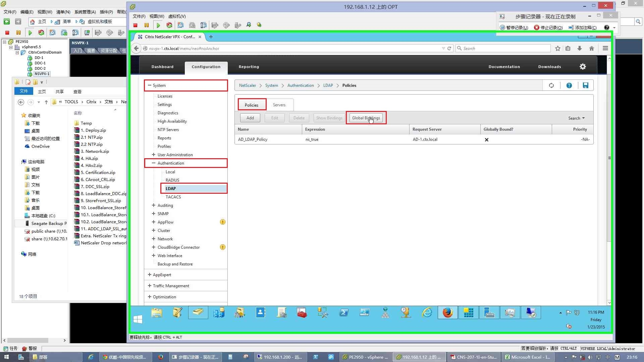Pause recording in Steps Recorder
The image size is (644, 362).
[x=514, y=27]
